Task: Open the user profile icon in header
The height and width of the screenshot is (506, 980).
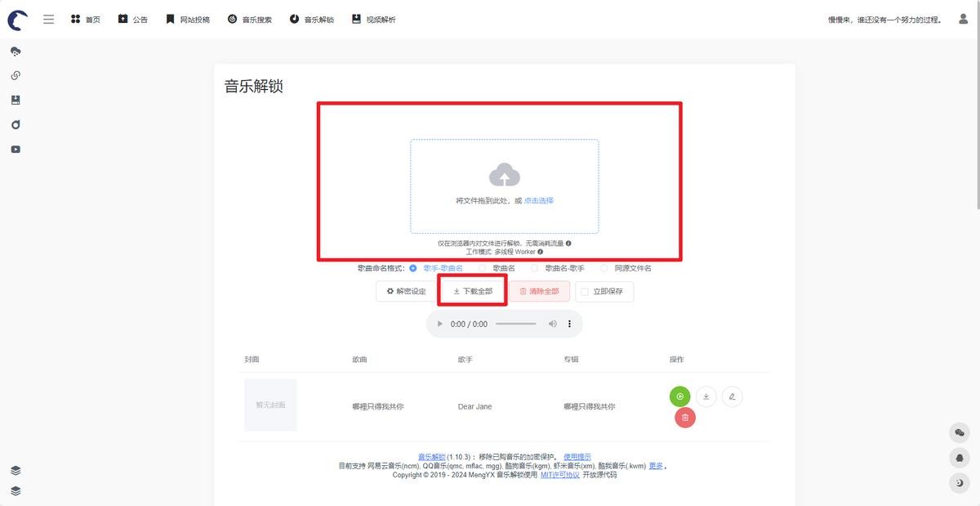Action: coord(963,19)
